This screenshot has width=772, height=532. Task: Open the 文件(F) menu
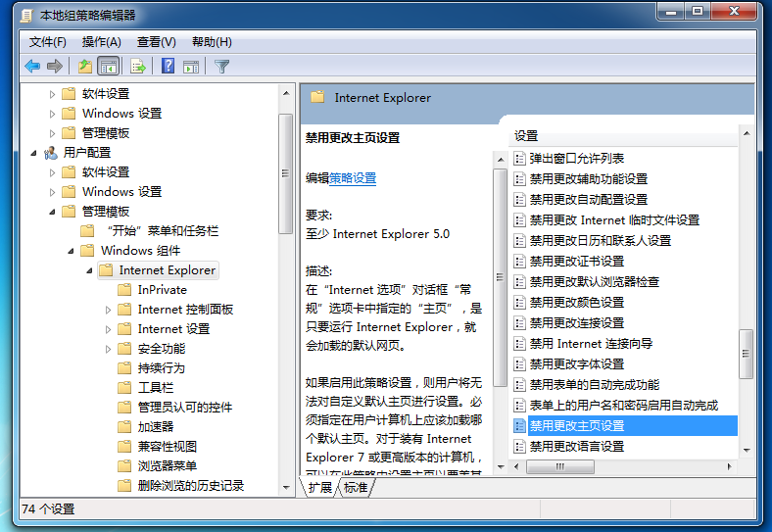48,42
